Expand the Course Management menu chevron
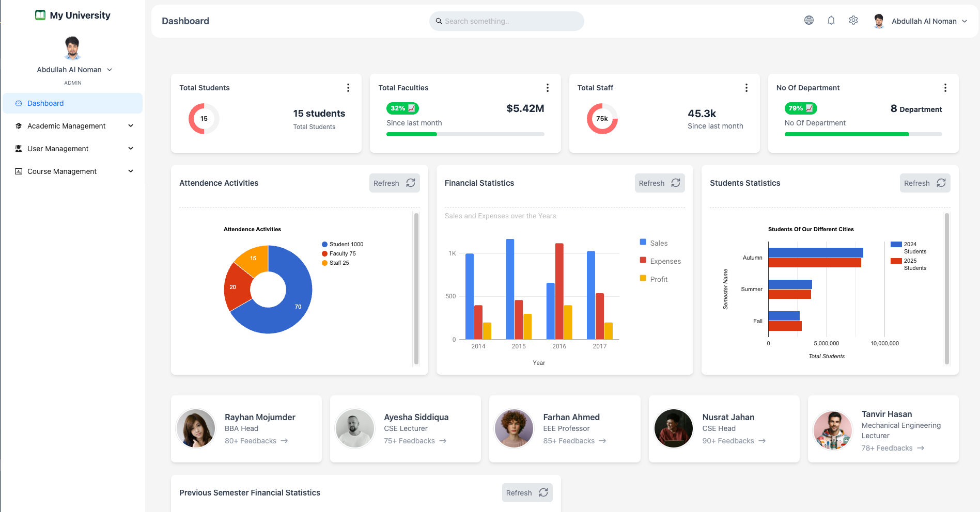Image resolution: width=980 pixels, height=512 pixels. click(131, 171)
